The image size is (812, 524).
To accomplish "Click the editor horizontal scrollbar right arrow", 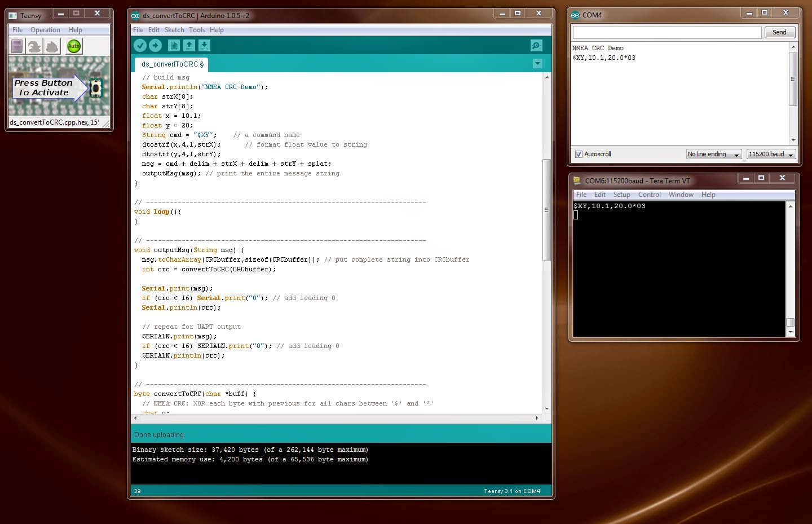I will 537,418.
